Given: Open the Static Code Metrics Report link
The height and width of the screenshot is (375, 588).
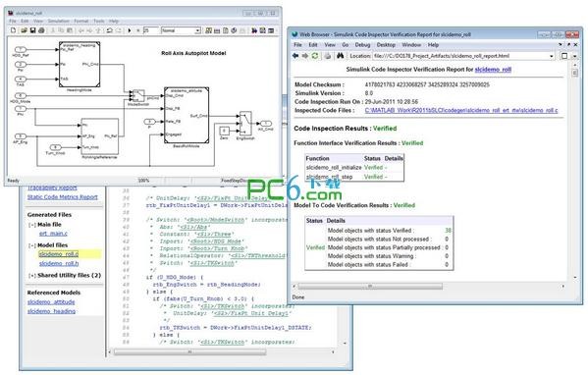Looking at the screenshot, I should [62, 197].
